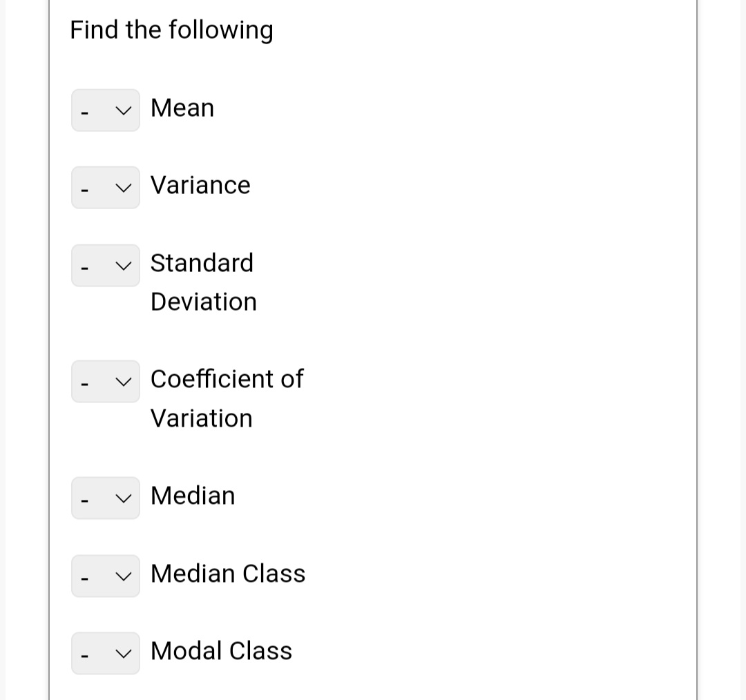
Task: Click the chevron arrow beside Modal Class
Action: pyautogui.click(x=124, y=653)
